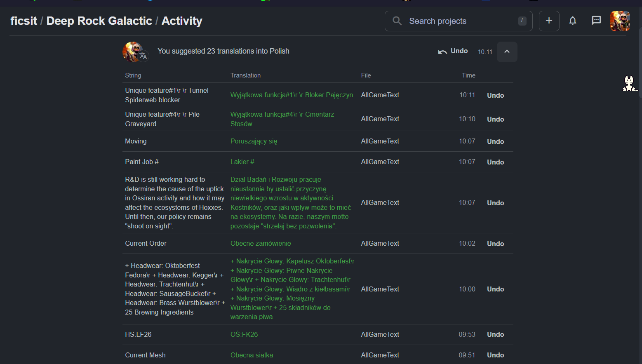Click AllGameText file in the Moving row
The image size is (642, 364).
click(380, 141)
